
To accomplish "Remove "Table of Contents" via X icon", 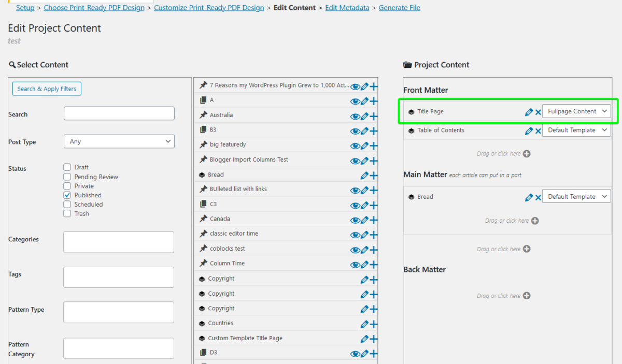I will point(538,130).
